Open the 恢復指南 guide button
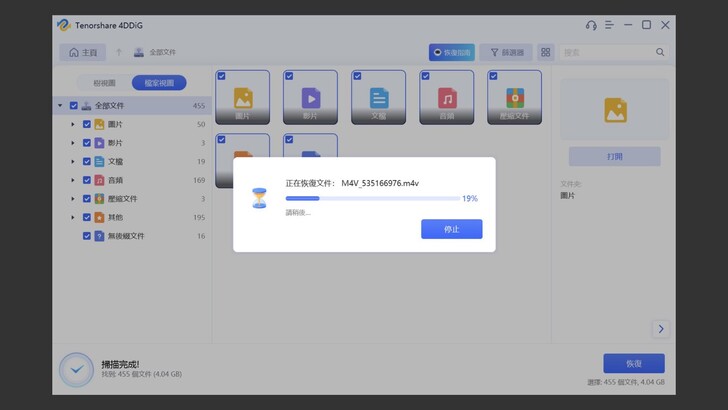Screen dimensions: 728x410 pyautogui.click(x=452, y=52)
